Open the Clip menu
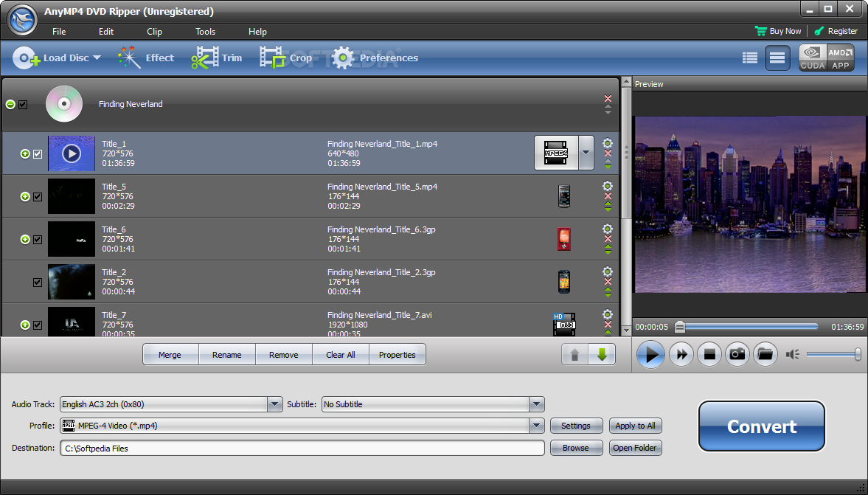868x495 pixels. click(x=154, y=32)
